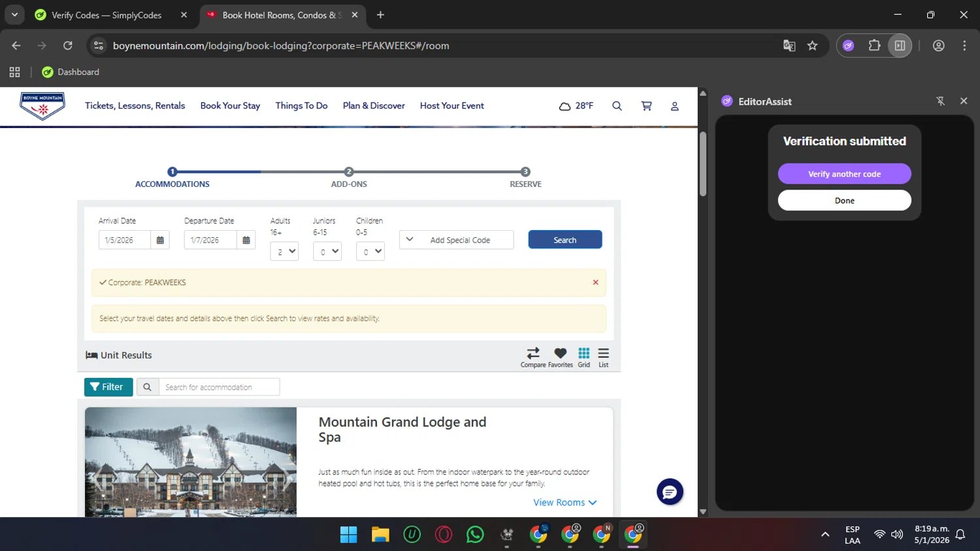Bookmark this page with the star icon
Screen dimensions: 980x551
point(812,46)
